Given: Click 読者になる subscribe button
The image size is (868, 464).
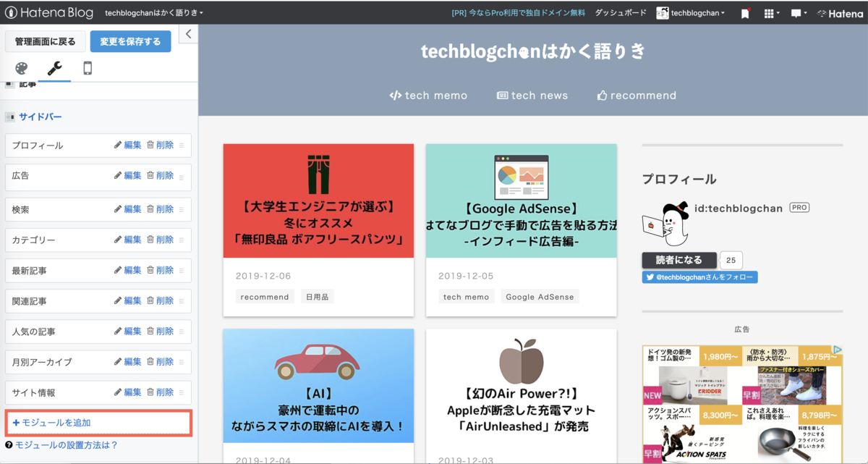Looking at the screenshot, I should [x=679, y=261].
